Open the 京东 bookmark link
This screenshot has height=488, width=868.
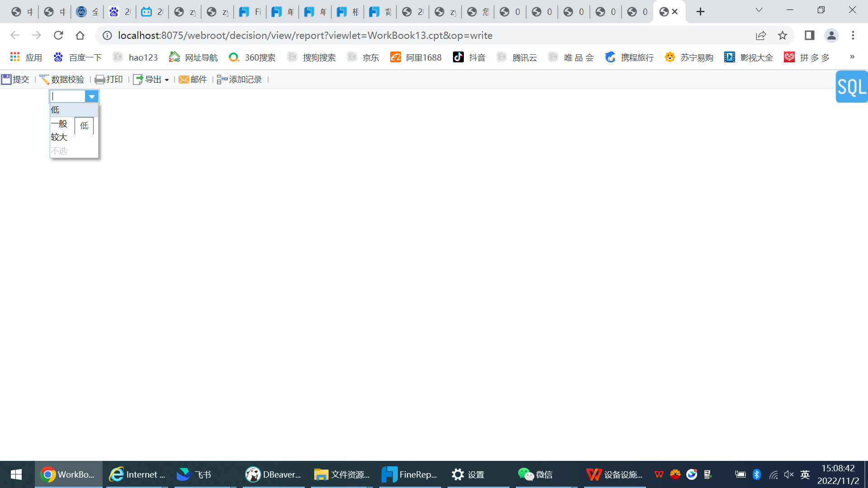click(363, 57)
